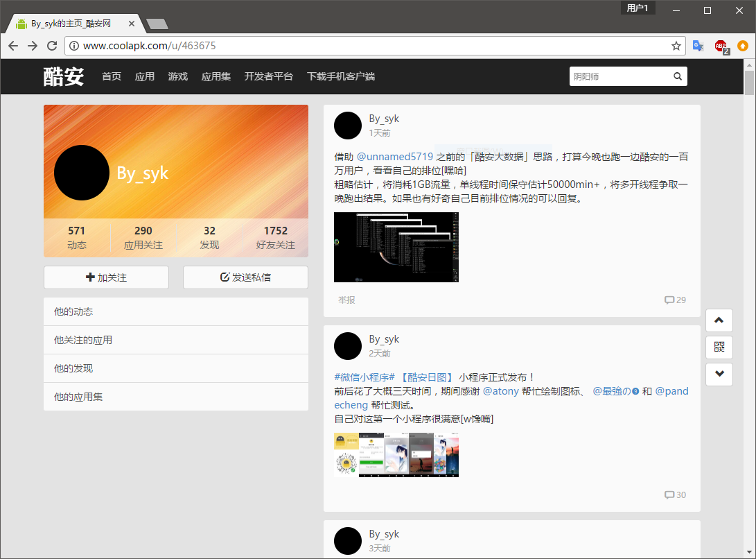The height and width of the screenshot is (559, 756).
Task: Open the 应用集 navigation item
Action: (216, 76)
